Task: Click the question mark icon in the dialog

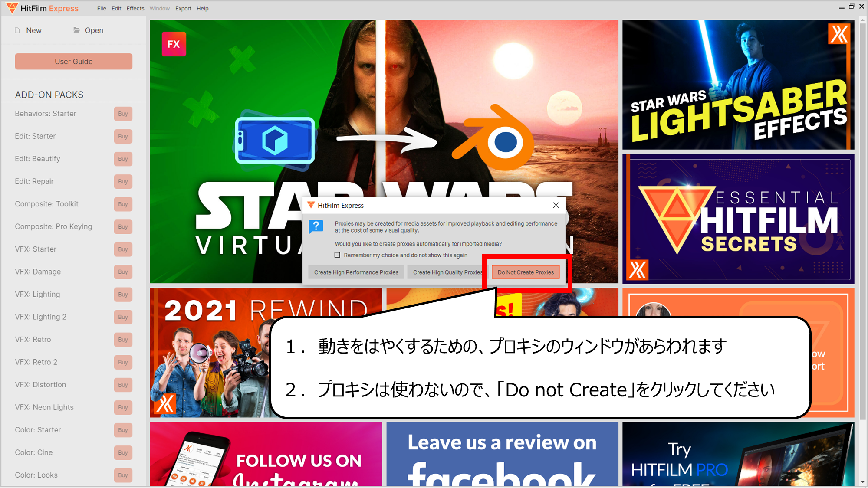Action: (316, 226)
